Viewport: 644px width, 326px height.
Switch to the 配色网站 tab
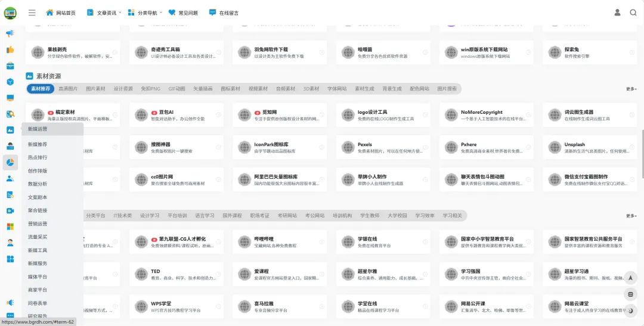point(419,89)
